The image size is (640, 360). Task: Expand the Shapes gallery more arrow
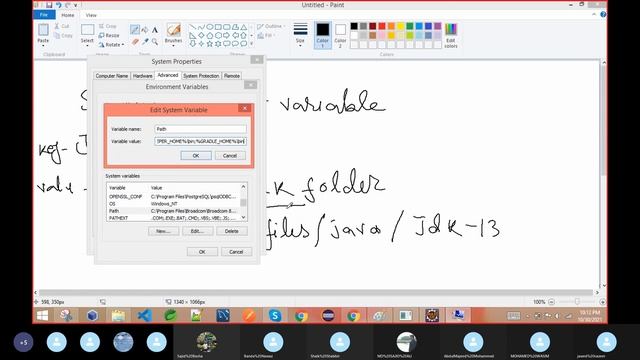point(251,44)
